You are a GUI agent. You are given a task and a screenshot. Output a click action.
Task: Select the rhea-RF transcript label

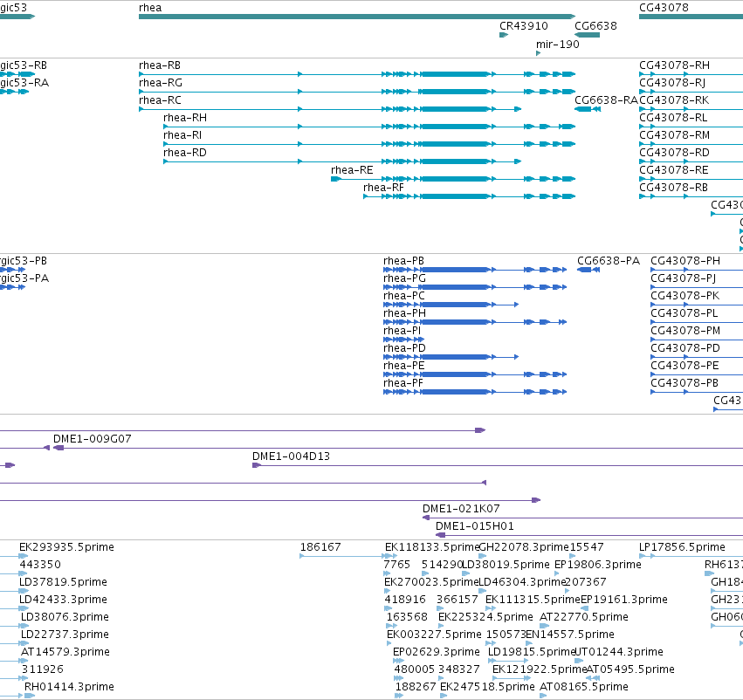(384, 188)
